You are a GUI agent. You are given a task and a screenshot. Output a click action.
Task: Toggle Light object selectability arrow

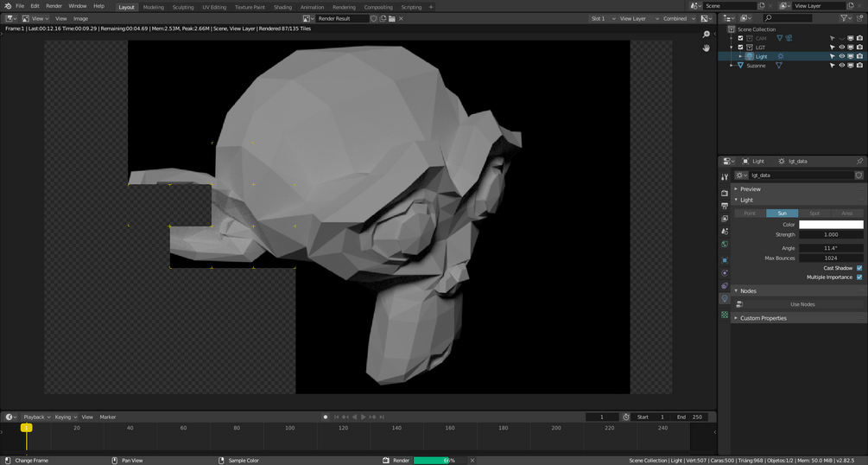click(832, 56)
